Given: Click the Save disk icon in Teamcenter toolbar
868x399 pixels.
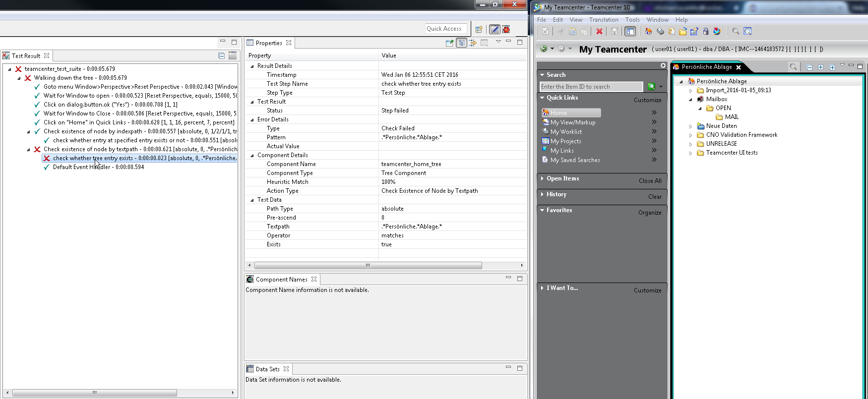Looking at the screenshot, I should point(615,31).
